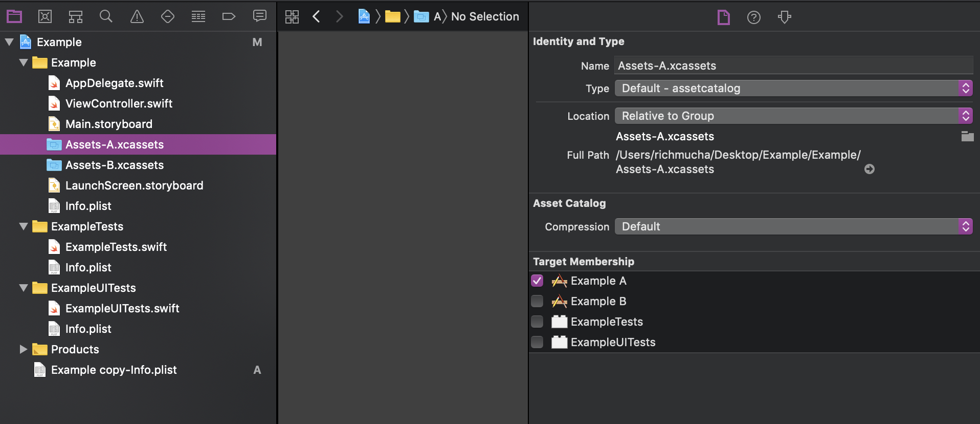Click the Name text field
The height and width of the screenshot is (424, 980).
(793, 66)
